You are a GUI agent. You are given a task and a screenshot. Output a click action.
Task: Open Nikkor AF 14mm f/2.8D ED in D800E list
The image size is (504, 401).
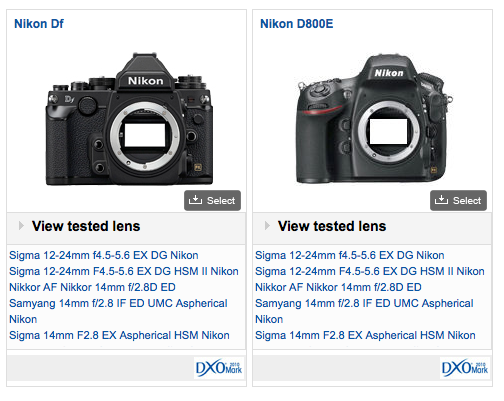(338, 287)
